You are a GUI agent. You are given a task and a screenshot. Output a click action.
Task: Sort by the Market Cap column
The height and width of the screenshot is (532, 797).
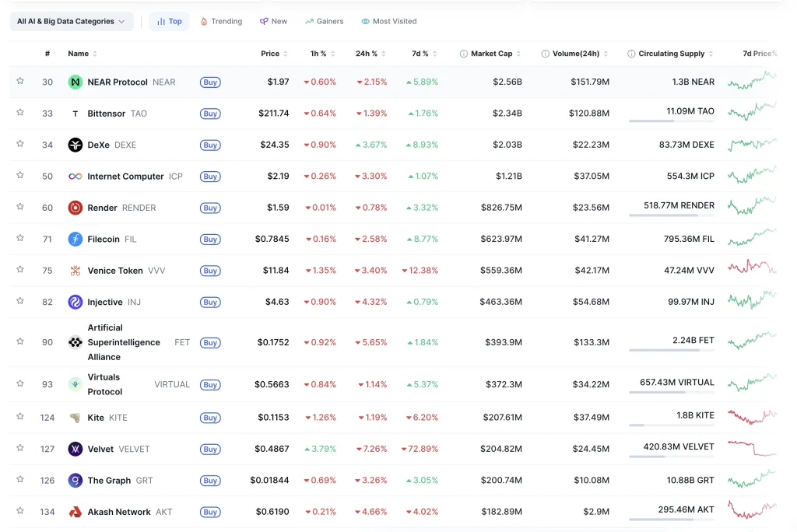pyautogui.click(x=495, y=54)
